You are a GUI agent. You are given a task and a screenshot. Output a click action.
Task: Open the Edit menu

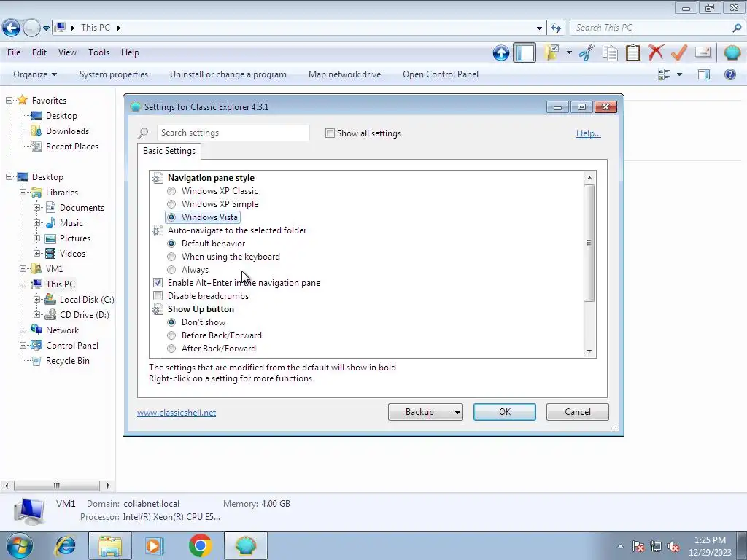coord(39,52)
